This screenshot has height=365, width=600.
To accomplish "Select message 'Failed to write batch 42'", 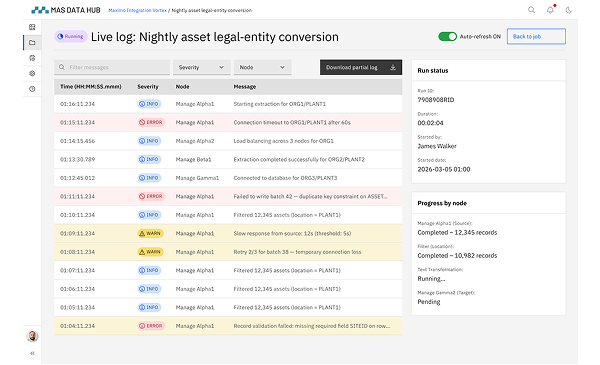I will (x=311, y=196).
